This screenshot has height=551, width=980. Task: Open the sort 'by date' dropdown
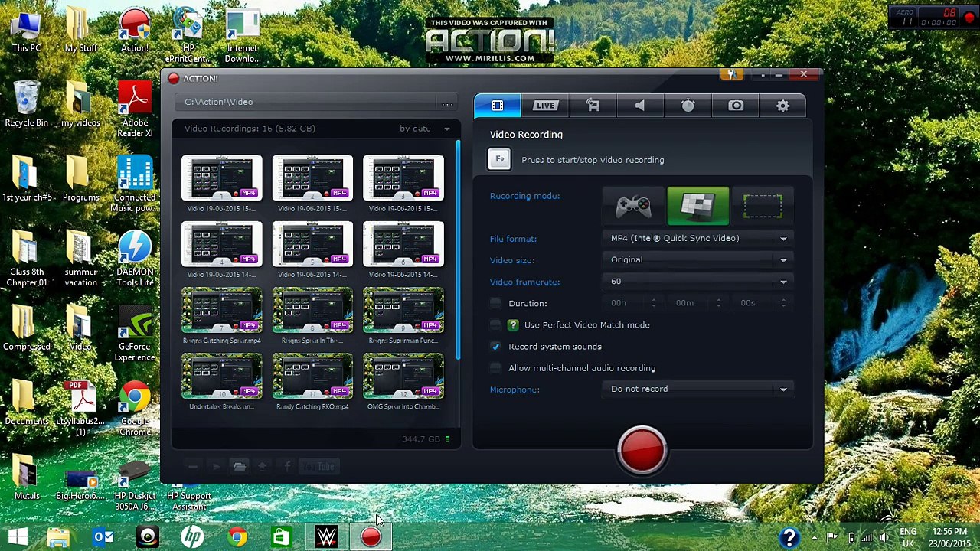(x=425, y=129)
